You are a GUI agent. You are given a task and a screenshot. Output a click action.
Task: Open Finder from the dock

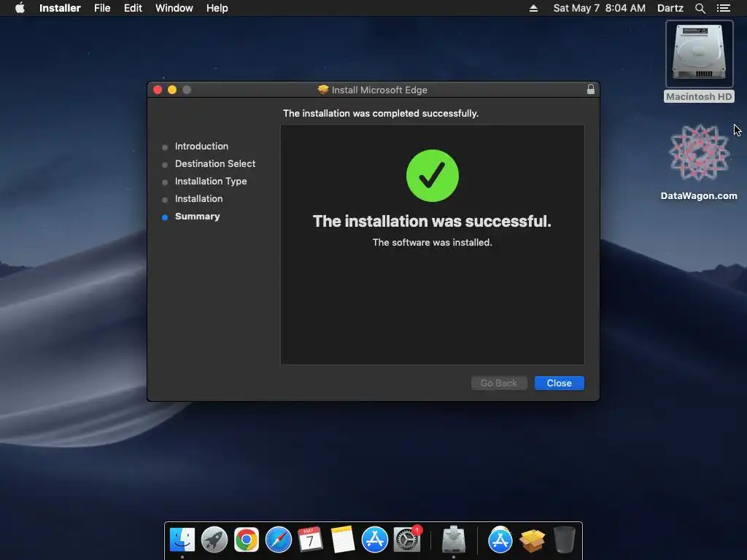click(182, 540)
